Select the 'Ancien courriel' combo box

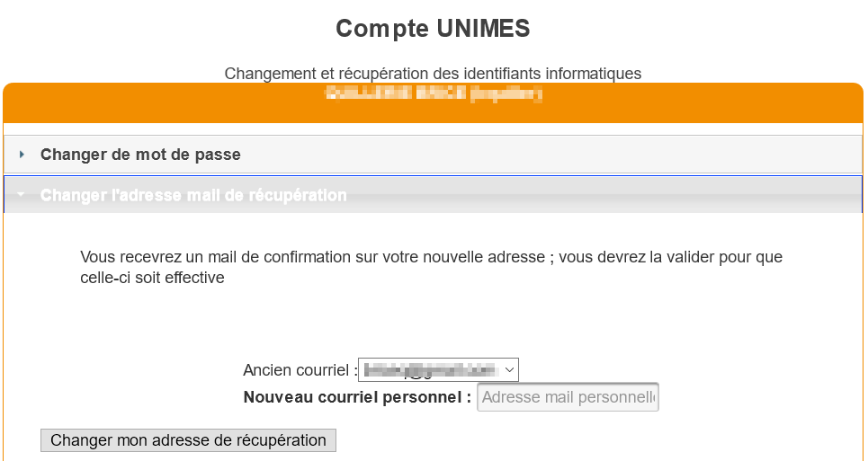click(x=438, y=370)
